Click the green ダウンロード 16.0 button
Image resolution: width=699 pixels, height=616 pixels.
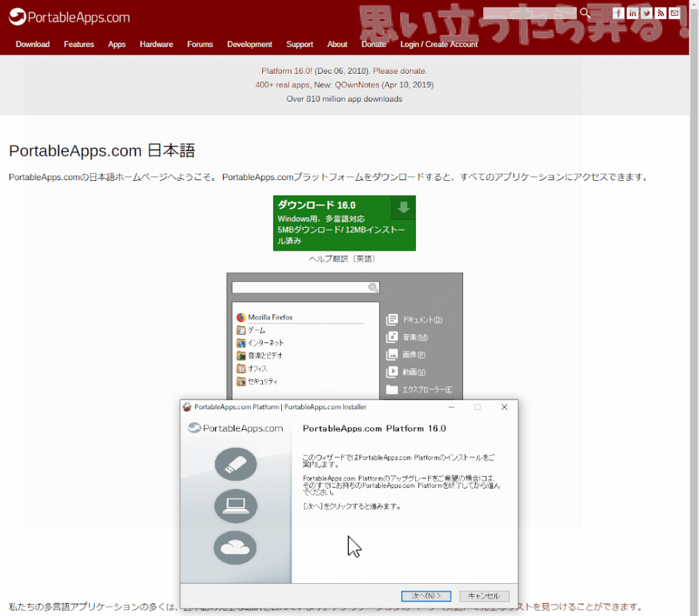click(x=344, y=223)
